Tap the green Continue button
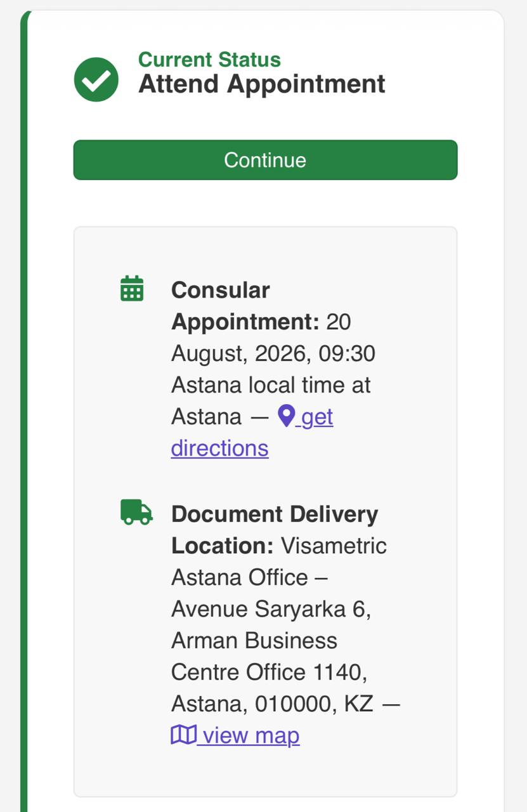The height and width of the screenshot is (812, 527). click(x=265, y=160)
